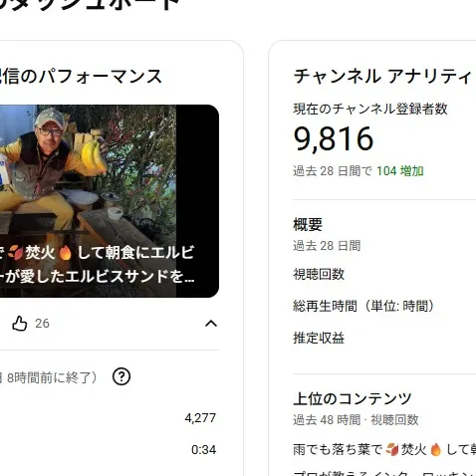The image size is (476, 476).
Task: Open the second top content video entry
Action: click(x=384, y=473)
